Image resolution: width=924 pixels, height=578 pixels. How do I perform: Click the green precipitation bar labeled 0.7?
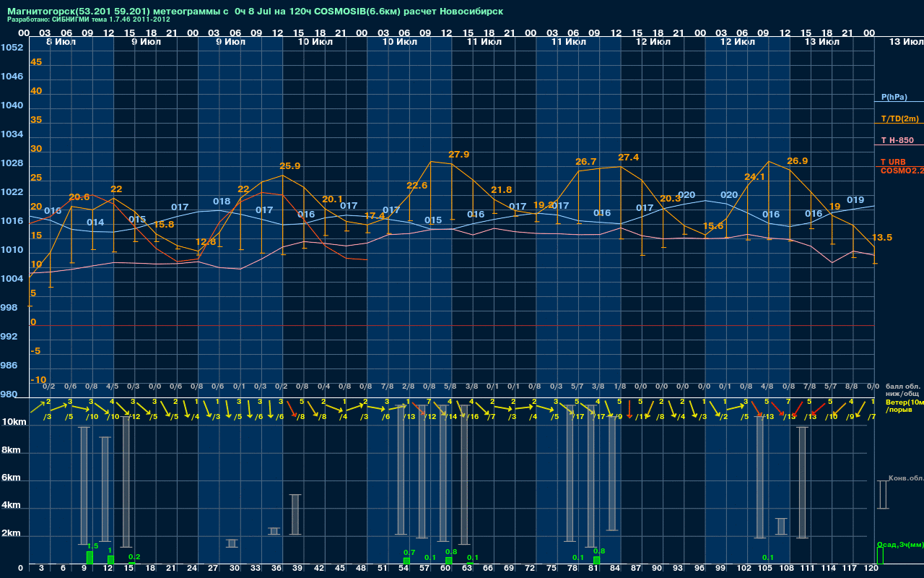(406, 561)
